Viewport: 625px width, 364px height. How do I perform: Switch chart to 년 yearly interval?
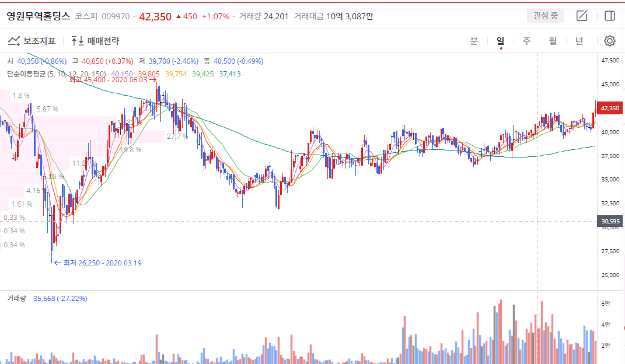coord(579,41)
